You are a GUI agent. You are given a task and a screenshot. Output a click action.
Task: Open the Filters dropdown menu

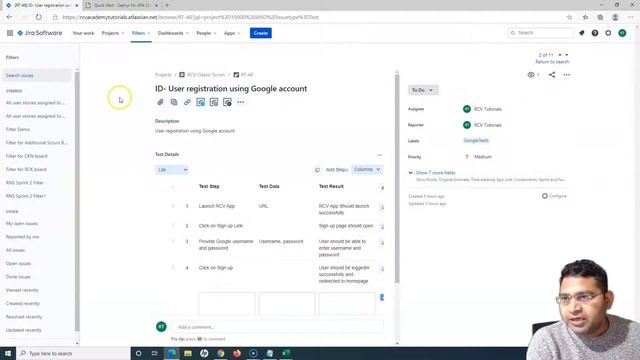click(x=141, y=33)
